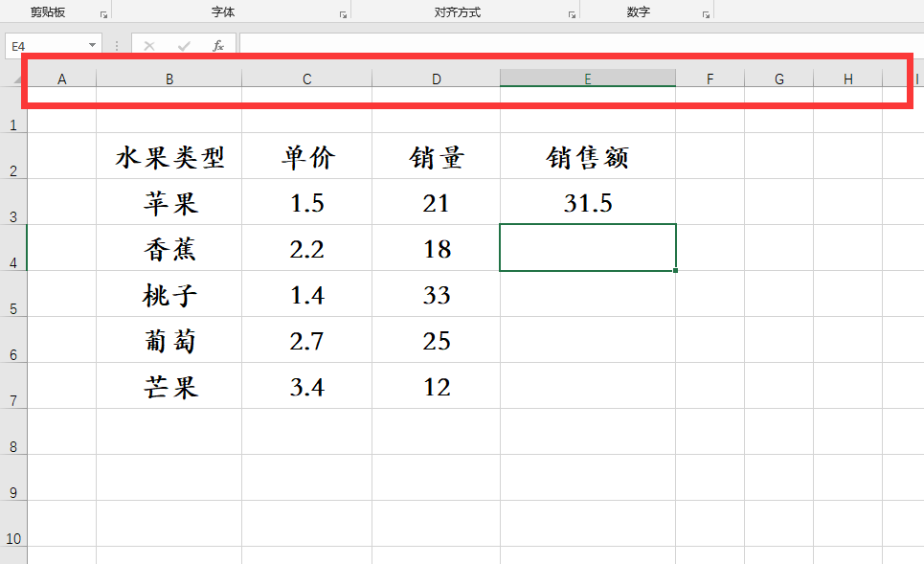Open the Number group dialog launcher
Screen dimensions: 924x564
[x=706, y=14]
